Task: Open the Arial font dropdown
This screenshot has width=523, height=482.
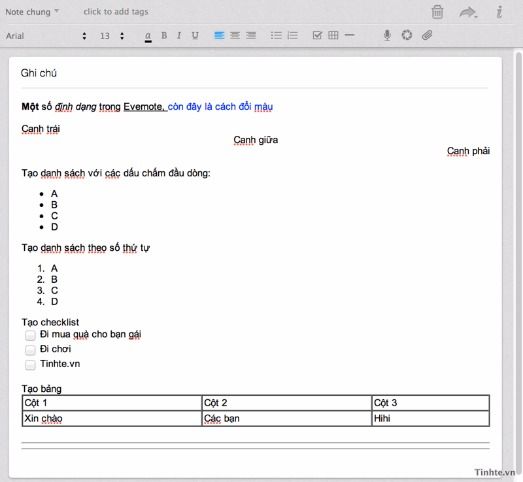Action: (x=46, y=36)
